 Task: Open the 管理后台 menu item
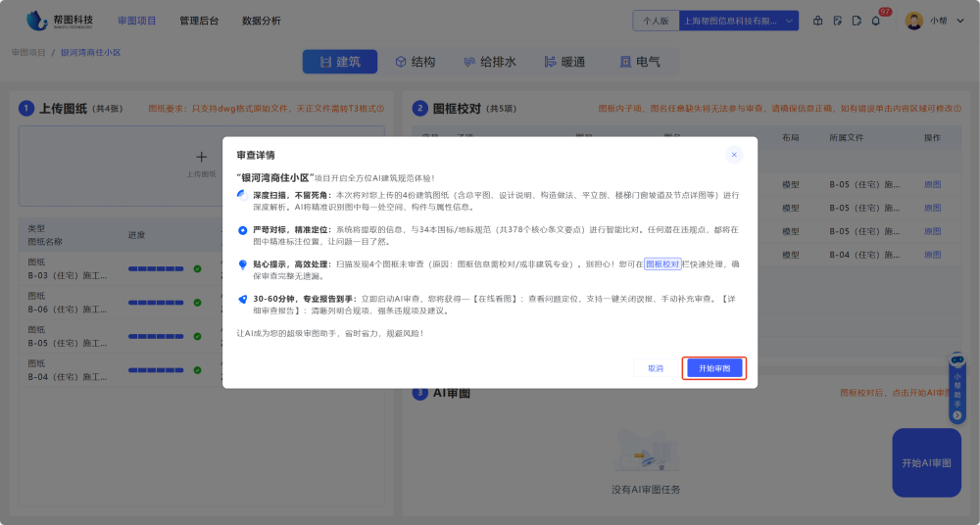click(x=199, y=21)
